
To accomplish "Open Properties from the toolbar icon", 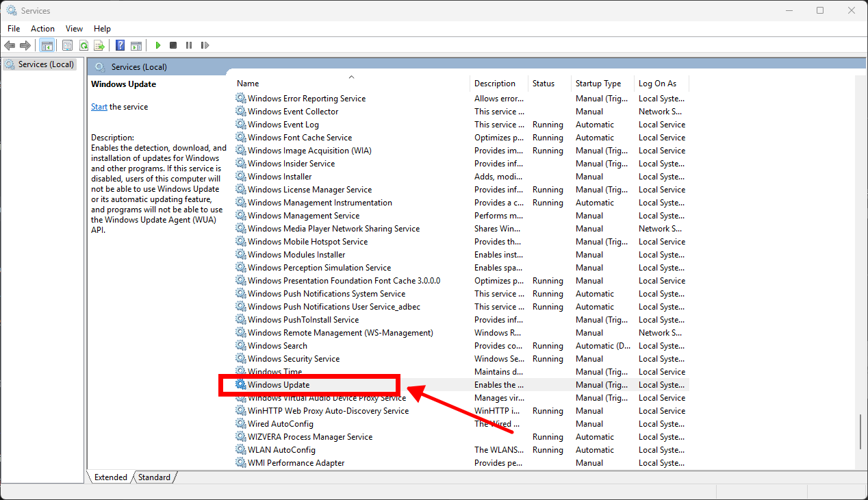I will [x=67, y=45].
